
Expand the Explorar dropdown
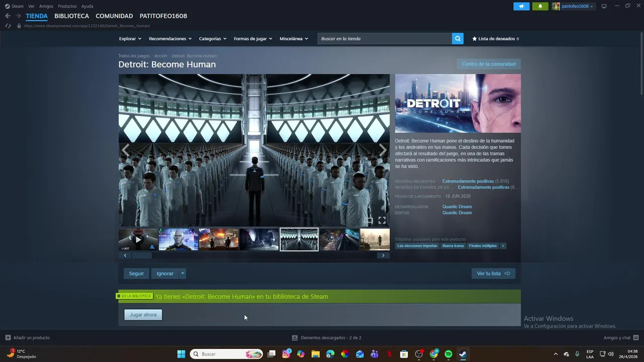pos(130,39)
